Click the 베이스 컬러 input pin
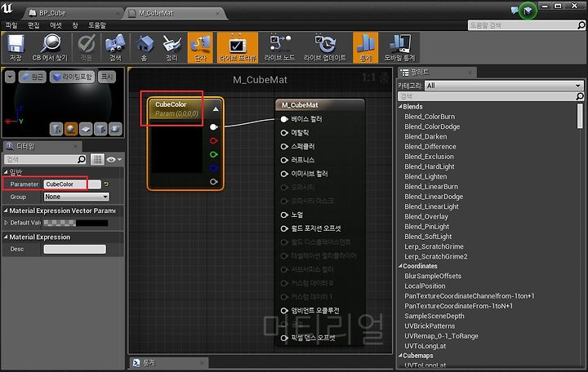The image size is (588, 372). 284,119
